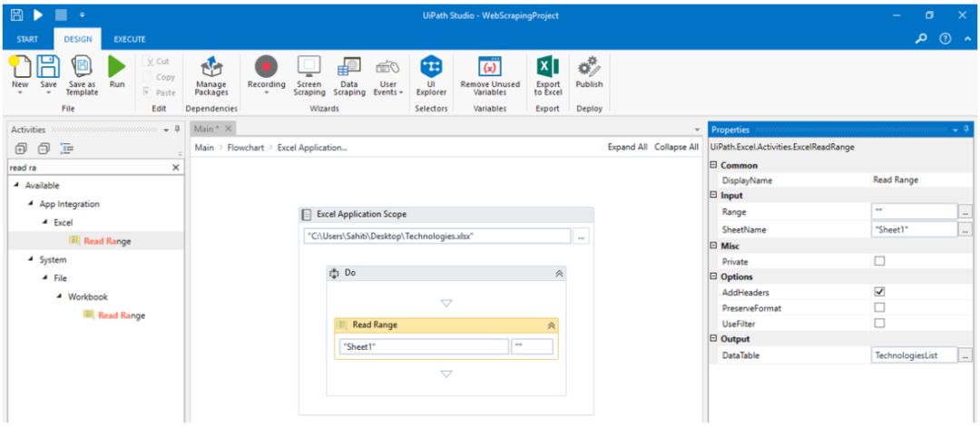This screenshot has height=426, width=980.
Task: Toggle the Private checkbox
Action: coord(879,261)
